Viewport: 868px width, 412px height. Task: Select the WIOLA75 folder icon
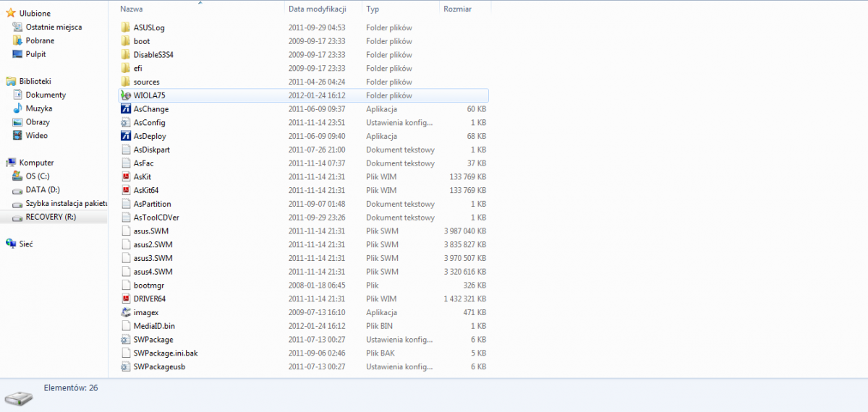pyautogui.click(x=126, y=95)
